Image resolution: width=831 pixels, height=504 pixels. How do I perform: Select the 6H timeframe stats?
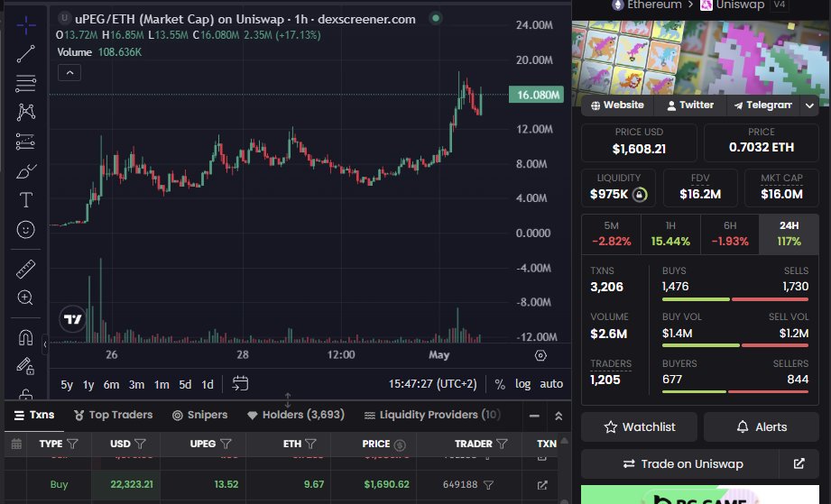(730, 234)
